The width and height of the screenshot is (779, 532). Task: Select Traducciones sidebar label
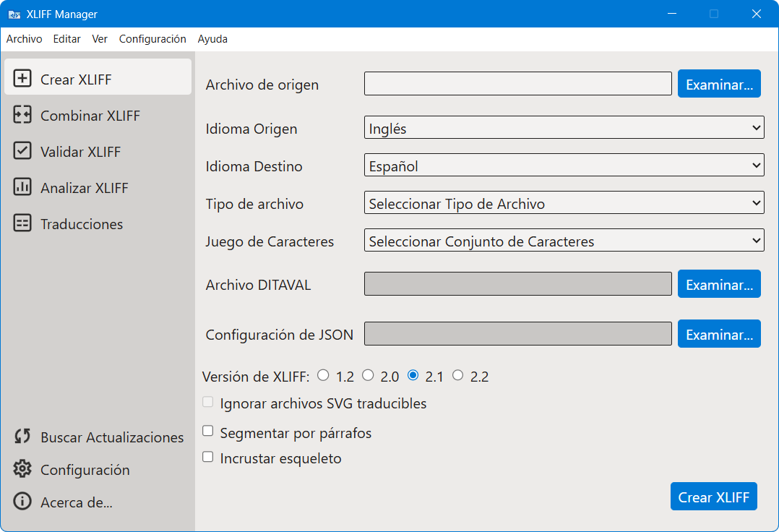(82, 225)
